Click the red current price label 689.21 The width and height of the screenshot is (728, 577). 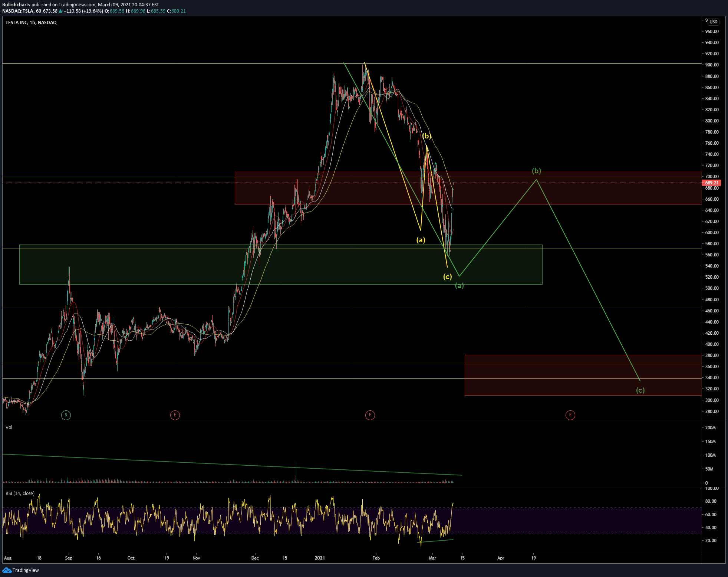click(712, 183)
